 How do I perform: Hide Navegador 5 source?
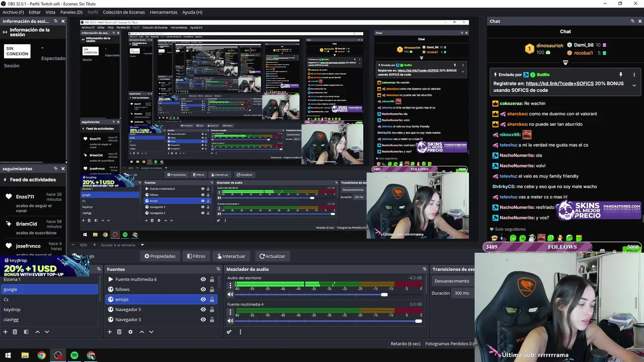203,309
